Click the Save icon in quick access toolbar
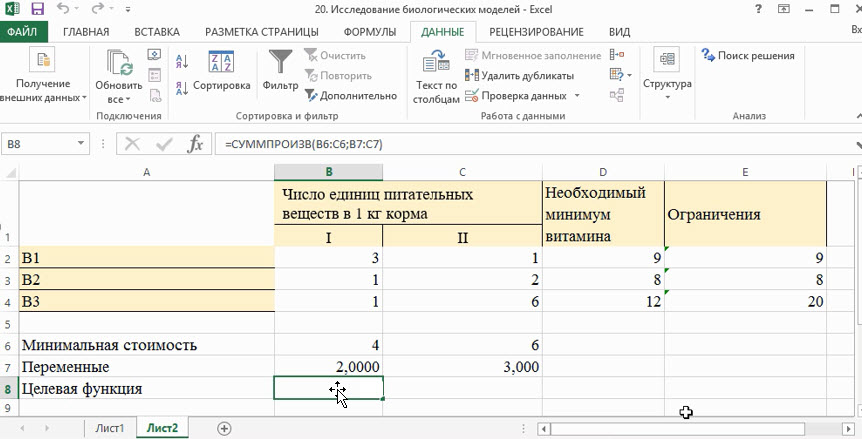 (38, 10)
